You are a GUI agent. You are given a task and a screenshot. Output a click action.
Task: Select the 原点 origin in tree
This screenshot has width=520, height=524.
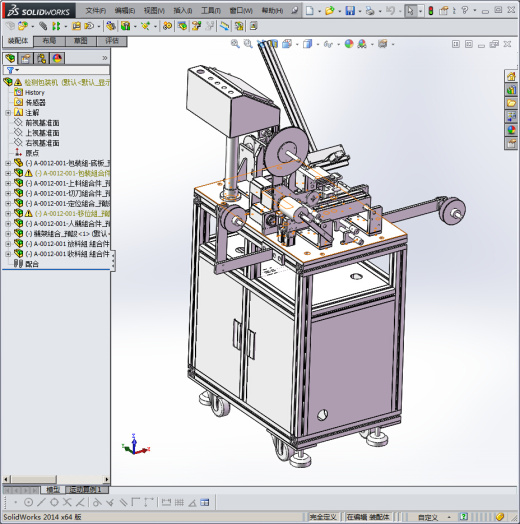point(32,153)
